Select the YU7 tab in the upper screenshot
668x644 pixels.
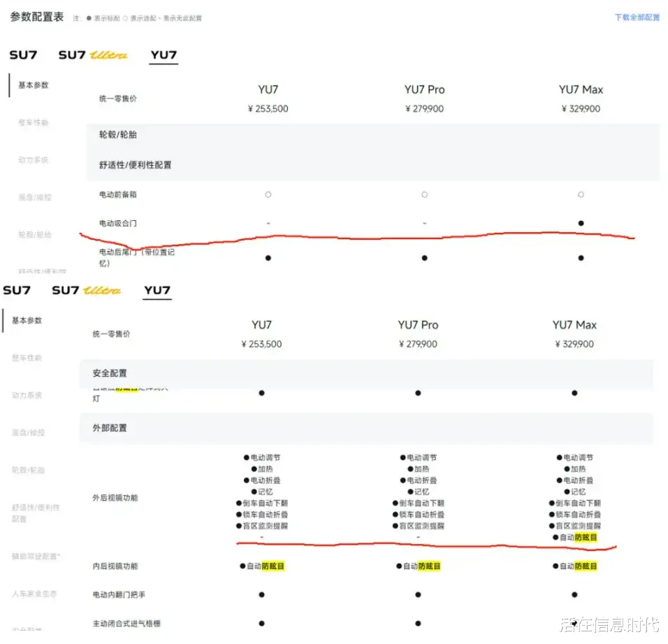click(x=164, y=55)
